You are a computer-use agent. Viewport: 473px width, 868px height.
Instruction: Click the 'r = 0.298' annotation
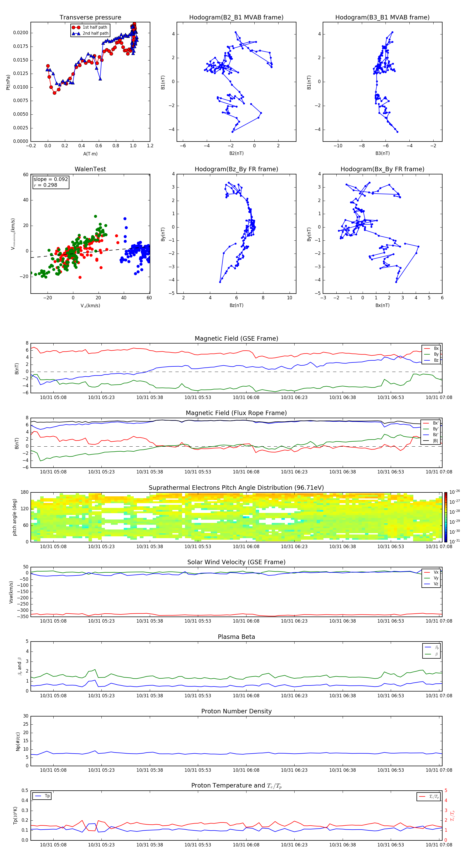click(x=45, y=185)
